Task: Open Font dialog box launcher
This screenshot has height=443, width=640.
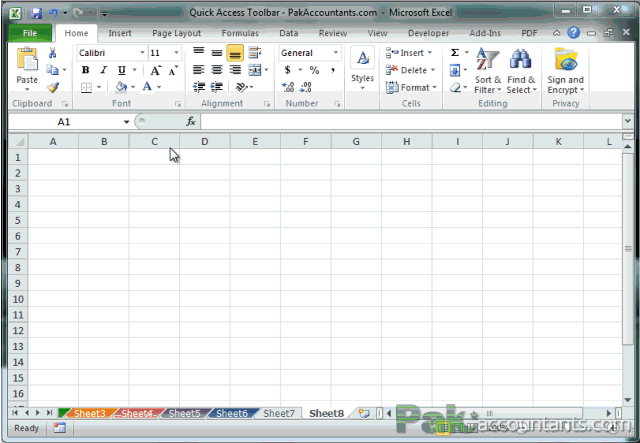Action: click(178, 104)
